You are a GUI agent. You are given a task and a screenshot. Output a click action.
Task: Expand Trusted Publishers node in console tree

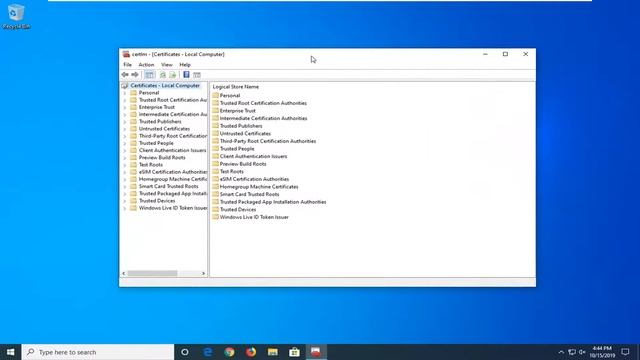coord(125,122)
